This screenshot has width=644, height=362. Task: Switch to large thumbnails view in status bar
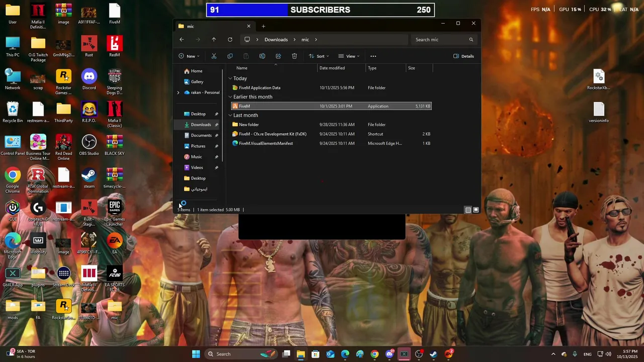(476, 210)
